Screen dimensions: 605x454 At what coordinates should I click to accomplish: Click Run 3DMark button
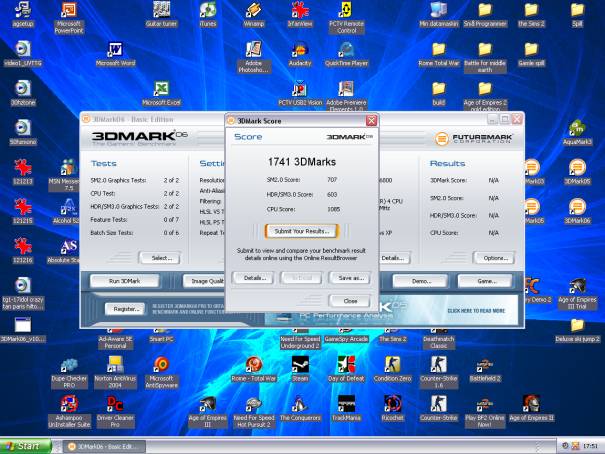125,281
